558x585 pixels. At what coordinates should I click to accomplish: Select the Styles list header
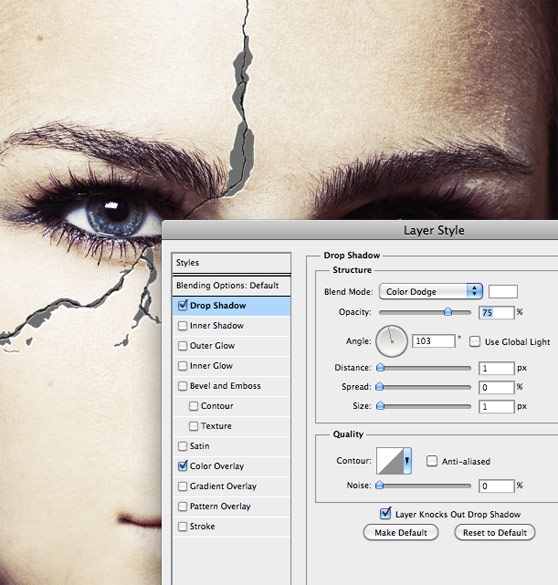tap(231, 263)
